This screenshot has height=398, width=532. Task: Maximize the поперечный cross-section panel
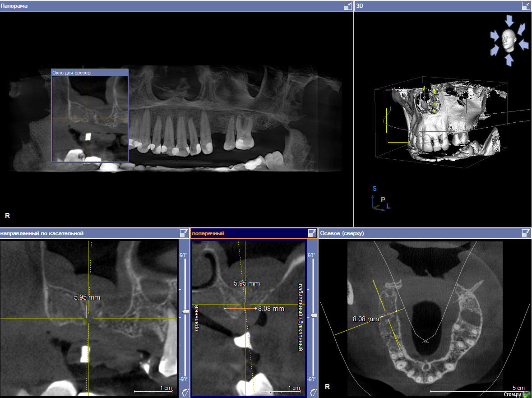pos(312,233)
